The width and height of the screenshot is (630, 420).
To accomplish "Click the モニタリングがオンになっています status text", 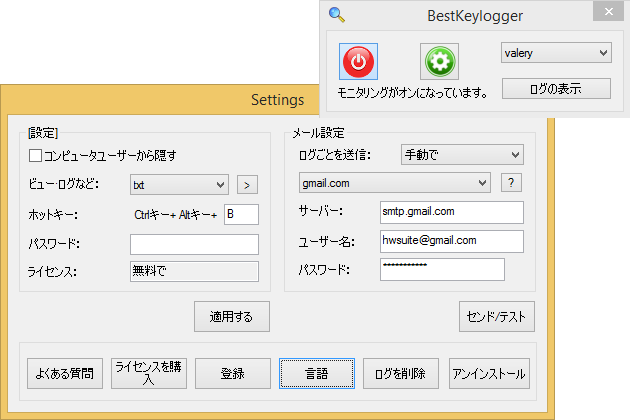I will (413, 93).
